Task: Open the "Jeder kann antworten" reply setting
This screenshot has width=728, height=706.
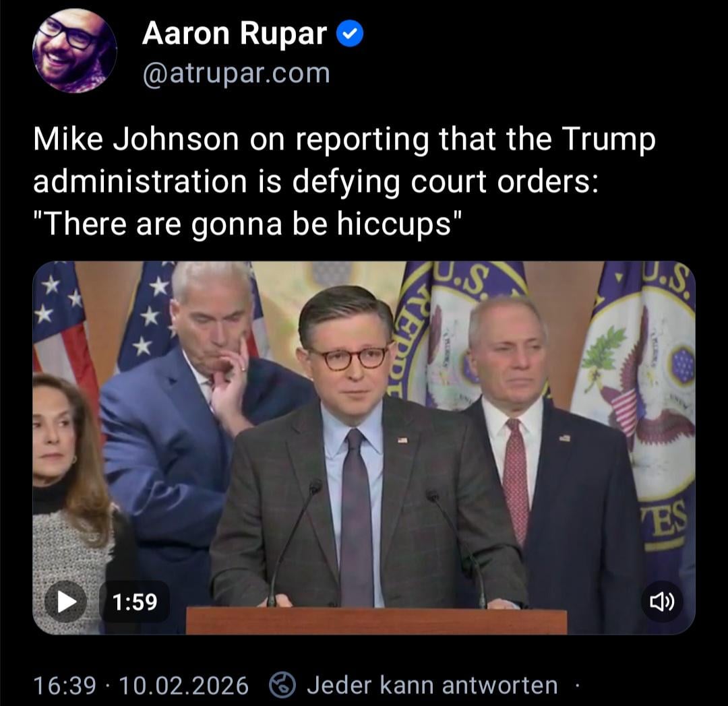Action: pyautogui.click(x=432, y=685)
